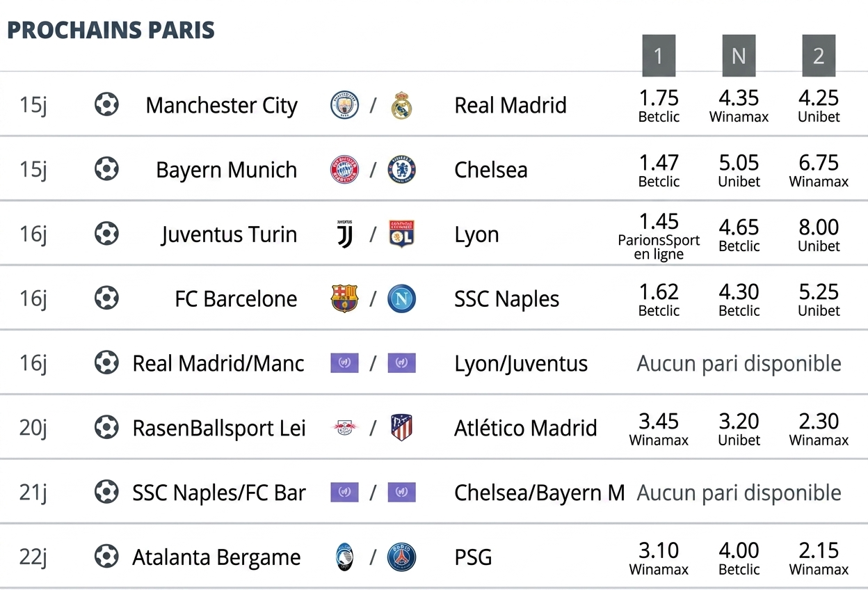Click the SSC Naples crest
The image size is (868, 590).
pyautogui.click(x=401, y=298)
